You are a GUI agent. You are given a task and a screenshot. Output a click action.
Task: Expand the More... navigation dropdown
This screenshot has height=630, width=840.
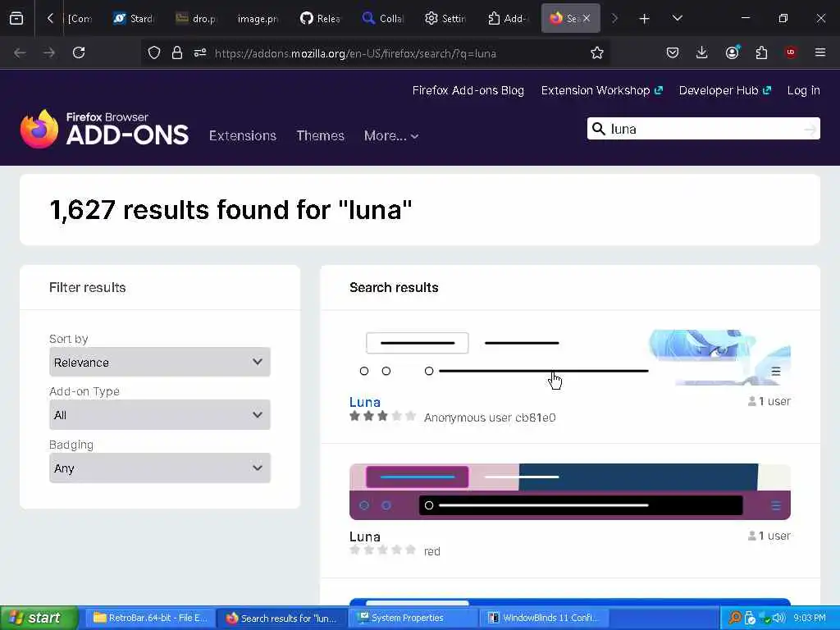click(391, 135)
